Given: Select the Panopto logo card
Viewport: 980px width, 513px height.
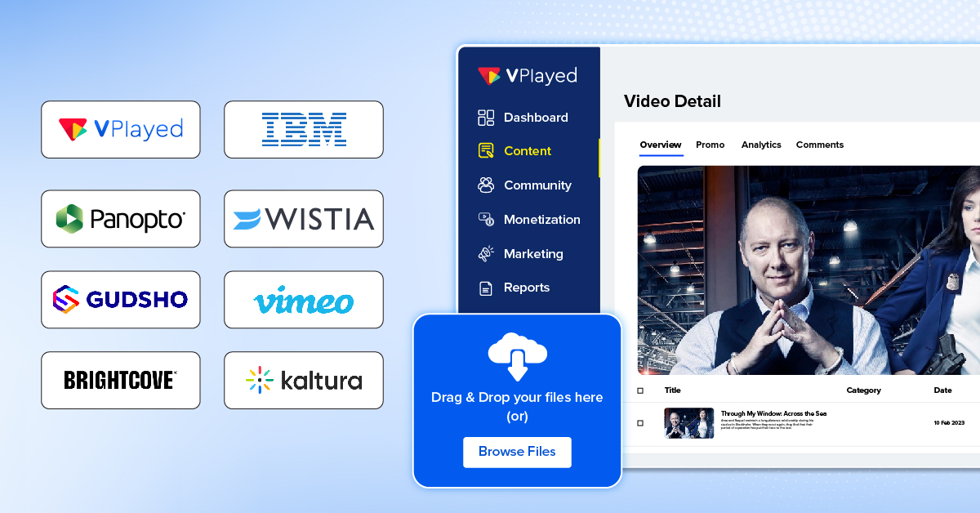Looking at the screenshot, I should (121, 219).
